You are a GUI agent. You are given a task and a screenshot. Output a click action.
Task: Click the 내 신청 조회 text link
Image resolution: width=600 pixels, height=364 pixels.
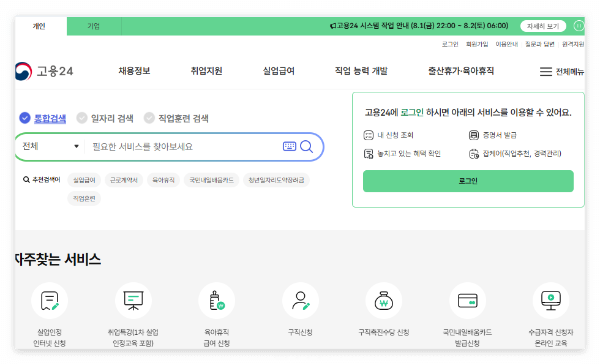click(x=395, y=135)
